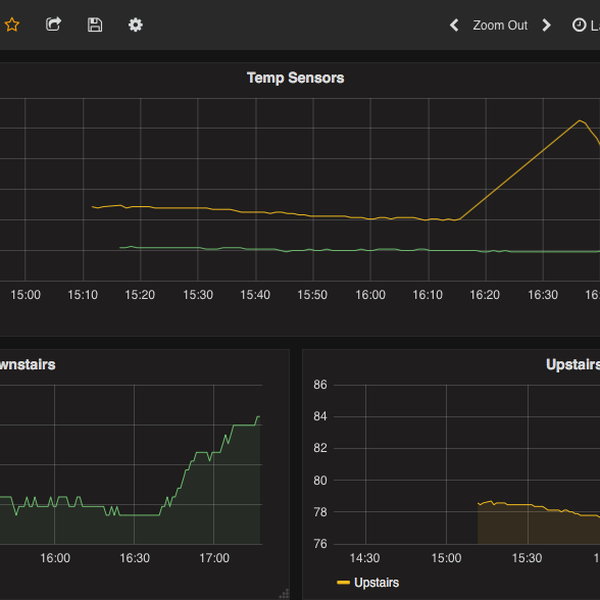Open the Upstairs panel title menu
The image size is (600, 600).
coord(573,365)
